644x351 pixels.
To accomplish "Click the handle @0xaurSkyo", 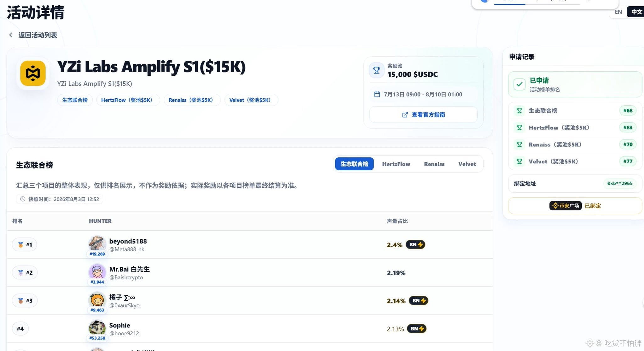I will pyautogui.click(x=125, y=305).
